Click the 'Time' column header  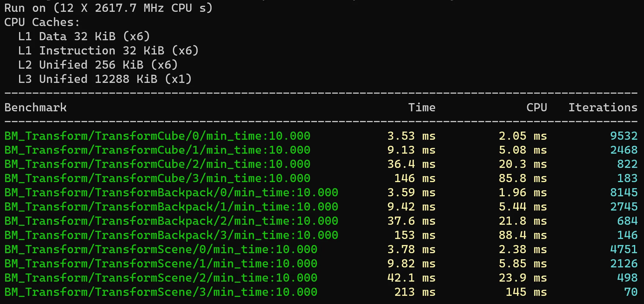point(422,107)
